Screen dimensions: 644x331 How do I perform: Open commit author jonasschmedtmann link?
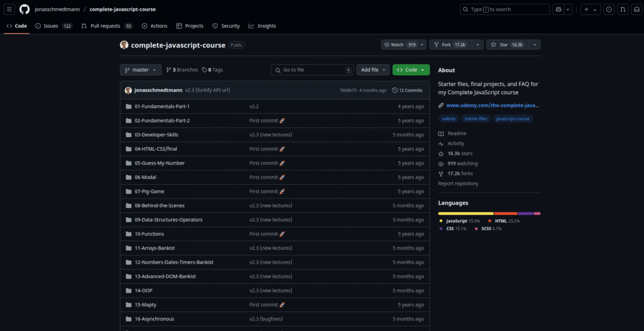pyautogui.click(x=158, y=90)
